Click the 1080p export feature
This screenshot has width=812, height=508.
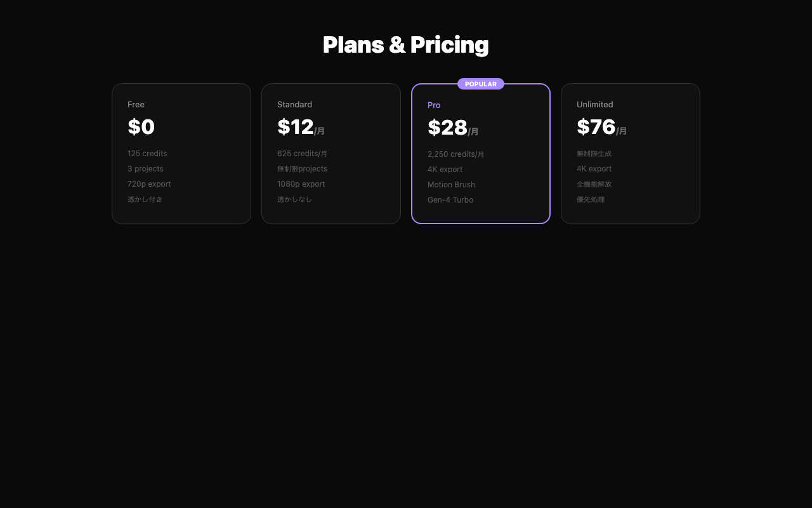point(301,184)
